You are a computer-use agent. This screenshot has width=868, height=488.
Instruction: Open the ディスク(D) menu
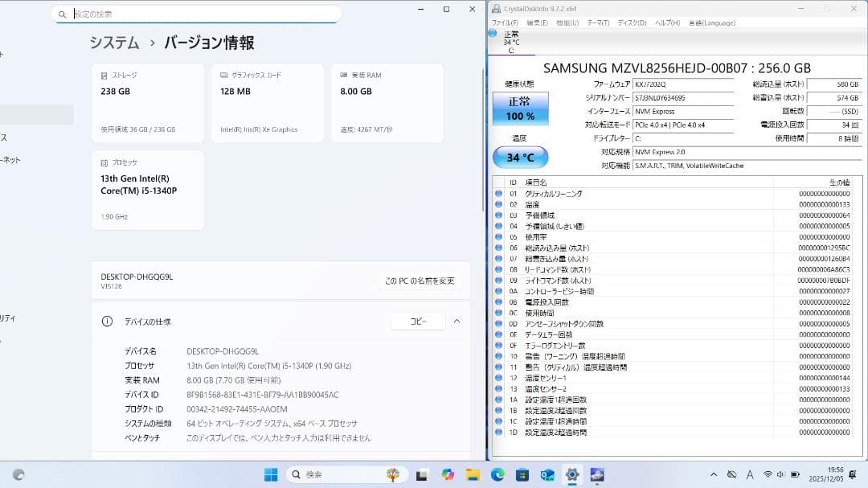(x=633, y=23)
